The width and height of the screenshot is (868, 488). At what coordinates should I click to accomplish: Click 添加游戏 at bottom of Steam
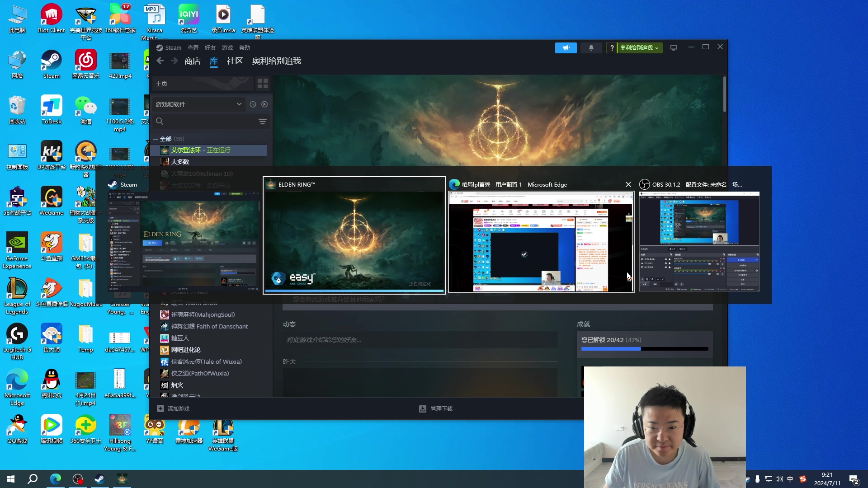[x=174, y=409]
